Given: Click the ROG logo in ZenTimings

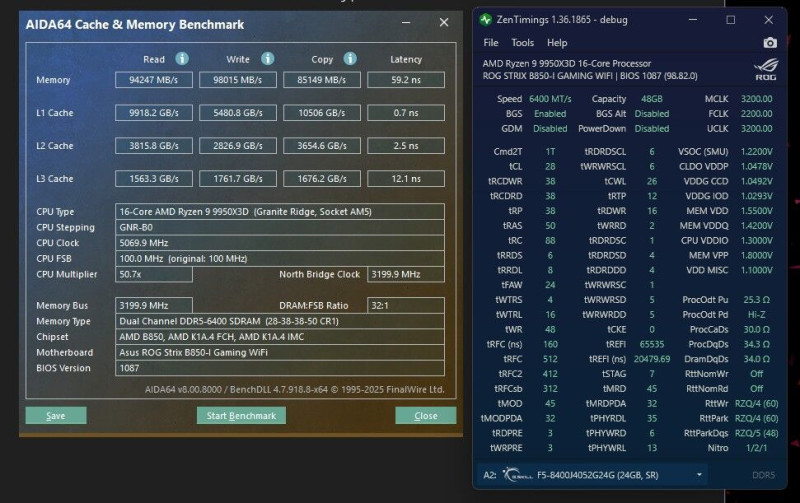Looking at the screenshot, I should (766, 69).
